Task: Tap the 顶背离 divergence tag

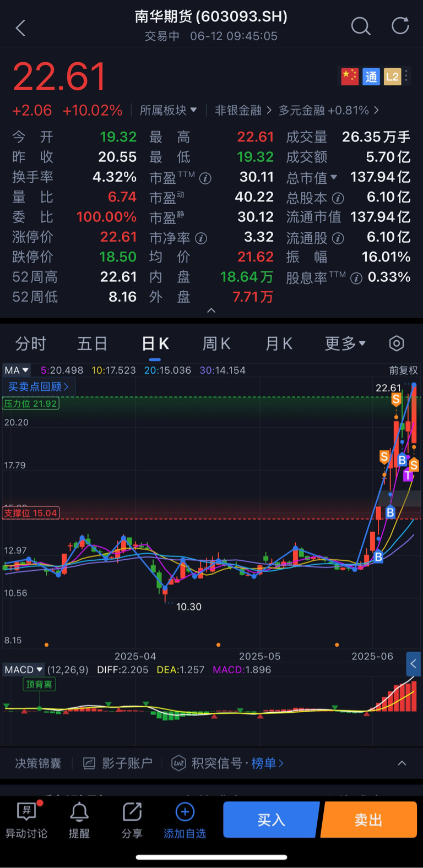Action: tap(39, 684)
